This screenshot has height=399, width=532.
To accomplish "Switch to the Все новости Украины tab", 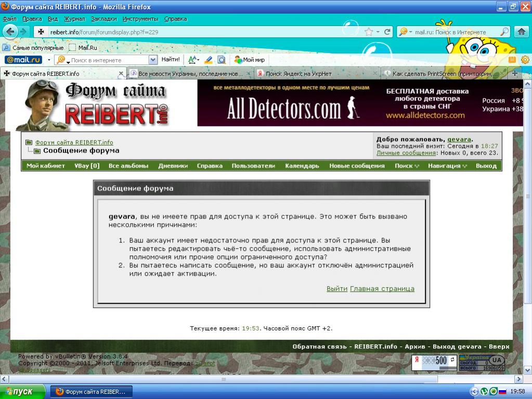I will (190, 73).
